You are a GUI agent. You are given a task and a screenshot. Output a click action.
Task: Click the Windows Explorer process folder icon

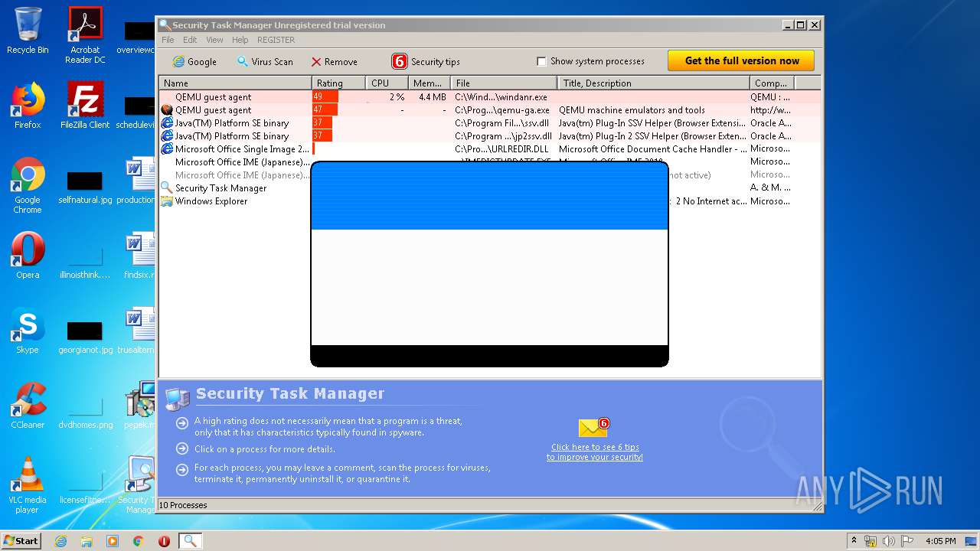[167, 201]
